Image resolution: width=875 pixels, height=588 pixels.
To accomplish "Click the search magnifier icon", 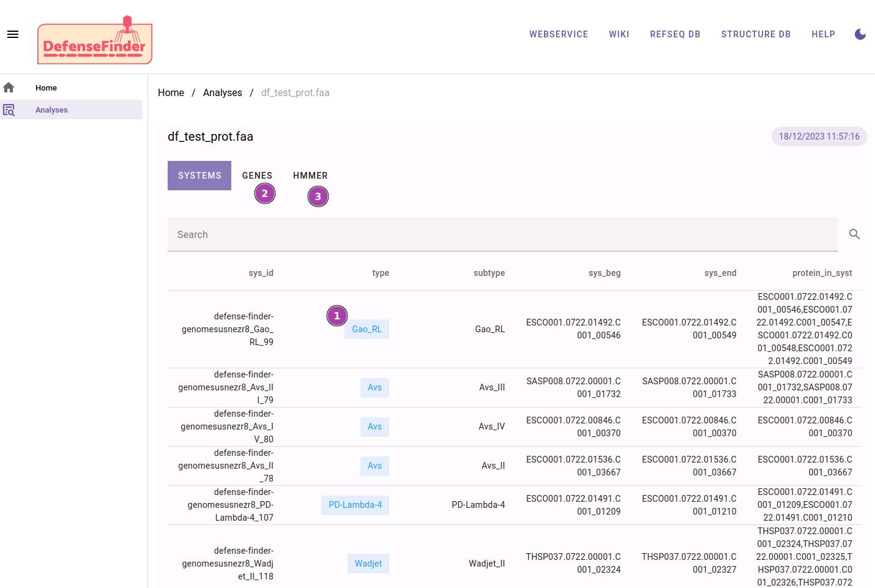I will tap(855, 234).
